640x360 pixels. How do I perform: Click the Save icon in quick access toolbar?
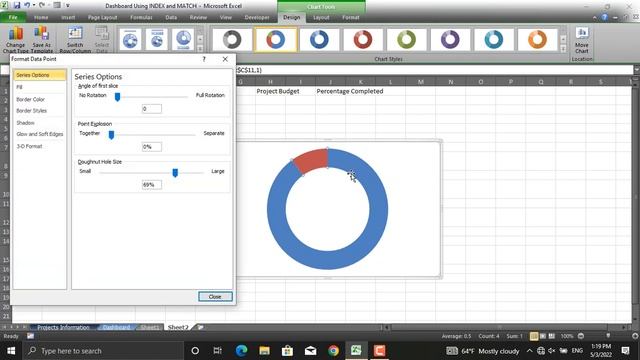coord(17,5)
